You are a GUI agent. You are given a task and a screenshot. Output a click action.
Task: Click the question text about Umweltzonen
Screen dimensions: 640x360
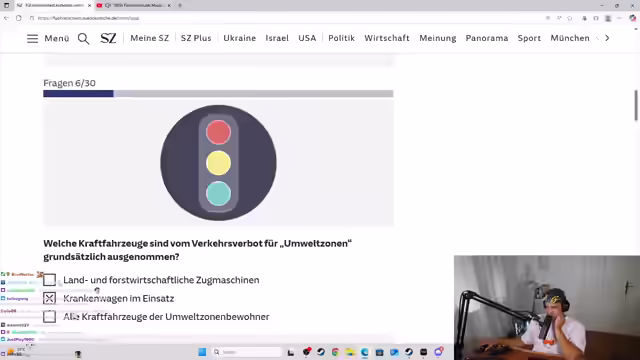tap(198, 250)
